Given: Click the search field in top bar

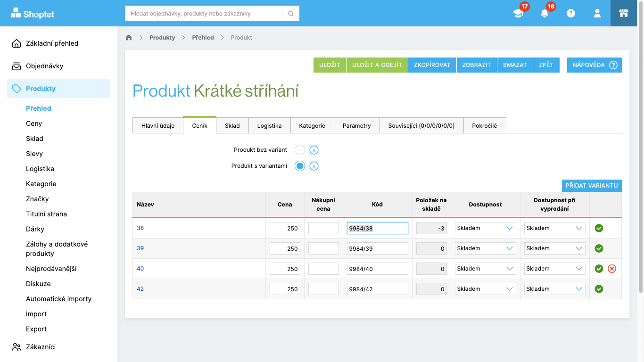Looking at the screenshot, I should [x=203, y=14].
